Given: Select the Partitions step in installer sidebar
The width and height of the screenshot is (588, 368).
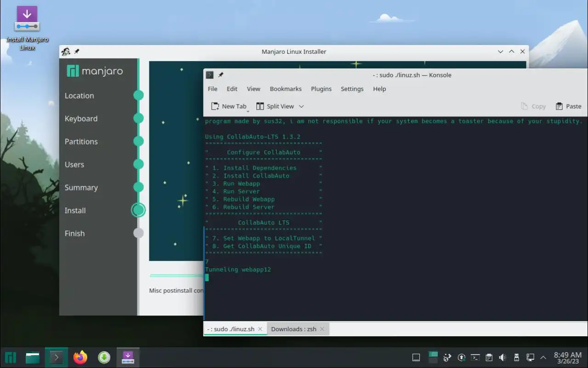Looking at the screenshot, I should (x=81, y=142).
